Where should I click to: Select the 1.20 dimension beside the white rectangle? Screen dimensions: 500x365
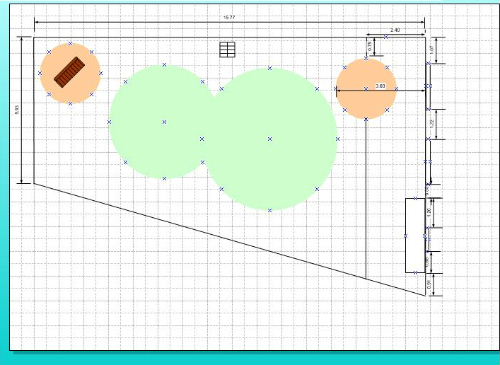(429, 212)
